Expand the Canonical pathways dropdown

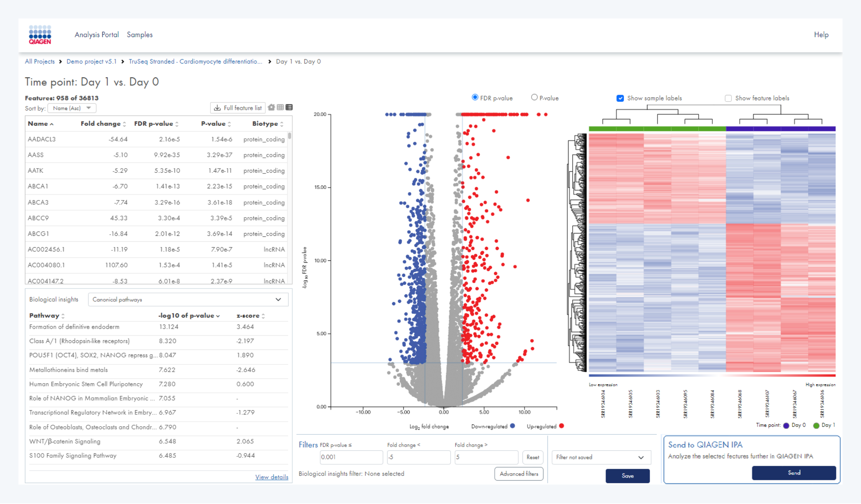[x=188, y=300]
